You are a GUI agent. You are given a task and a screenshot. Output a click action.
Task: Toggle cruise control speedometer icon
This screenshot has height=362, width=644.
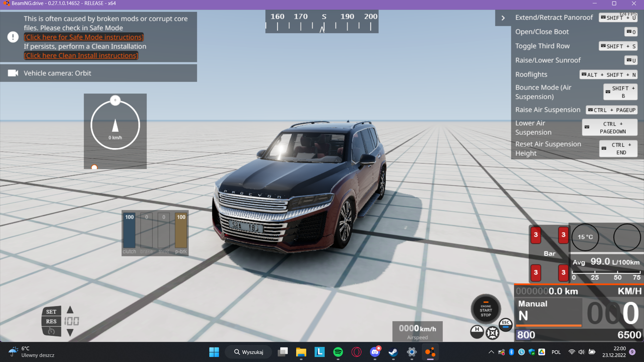tap(51, 331)
